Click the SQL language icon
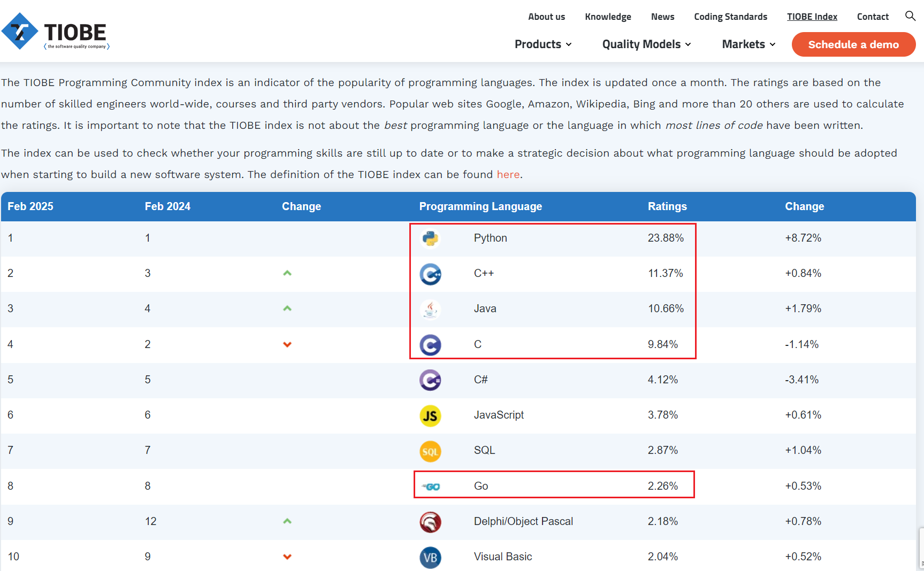 (430, 452)
